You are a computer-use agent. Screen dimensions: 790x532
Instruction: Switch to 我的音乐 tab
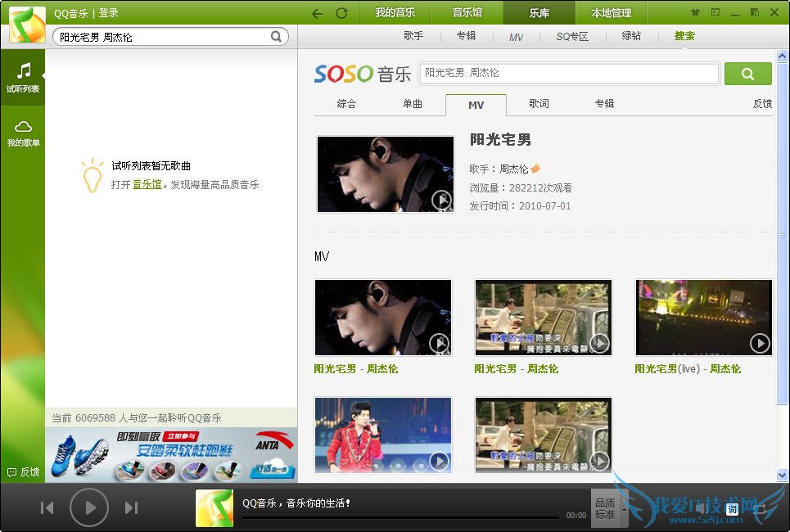(395, 12)
